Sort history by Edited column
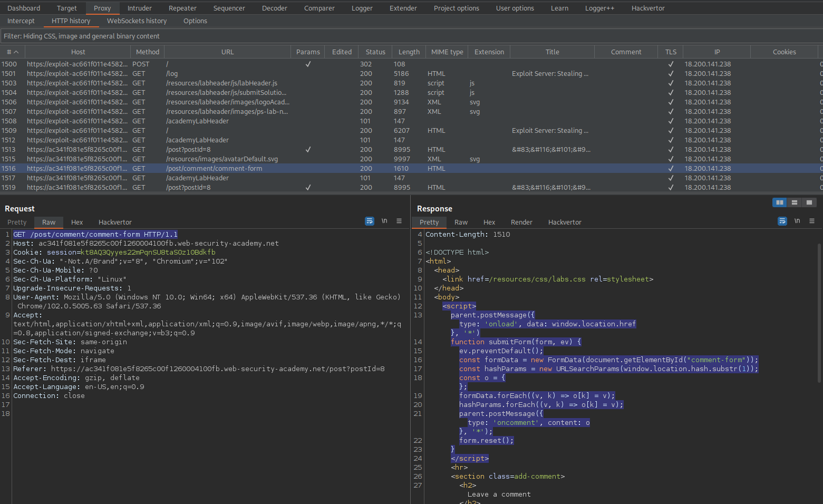 (342, 52)
